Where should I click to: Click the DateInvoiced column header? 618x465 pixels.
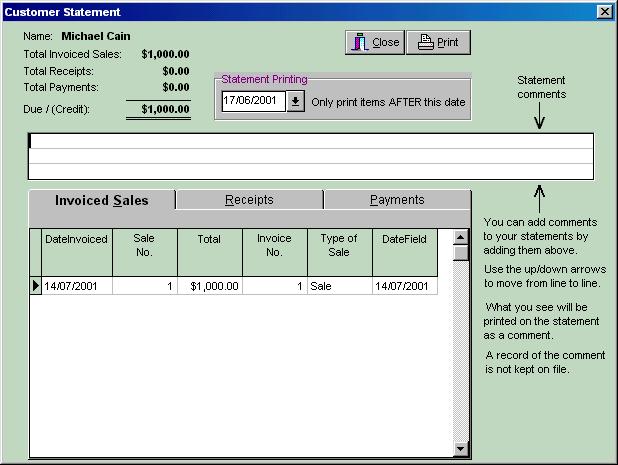tap(76, 253)
